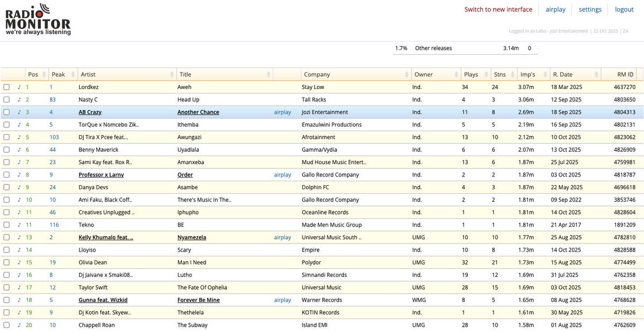Viewport: 644px width, 331px height.
Task: Click the note icon for Benny Maverick
Action: [19, 150]
